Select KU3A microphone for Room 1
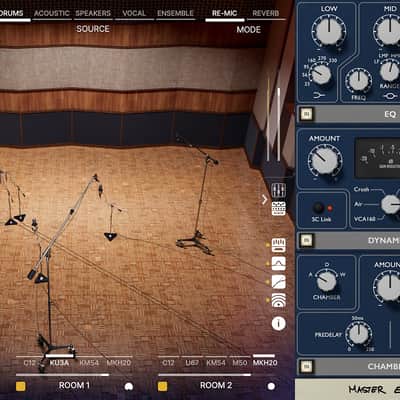Screen dimensions: 400x400 pos(59,363)
